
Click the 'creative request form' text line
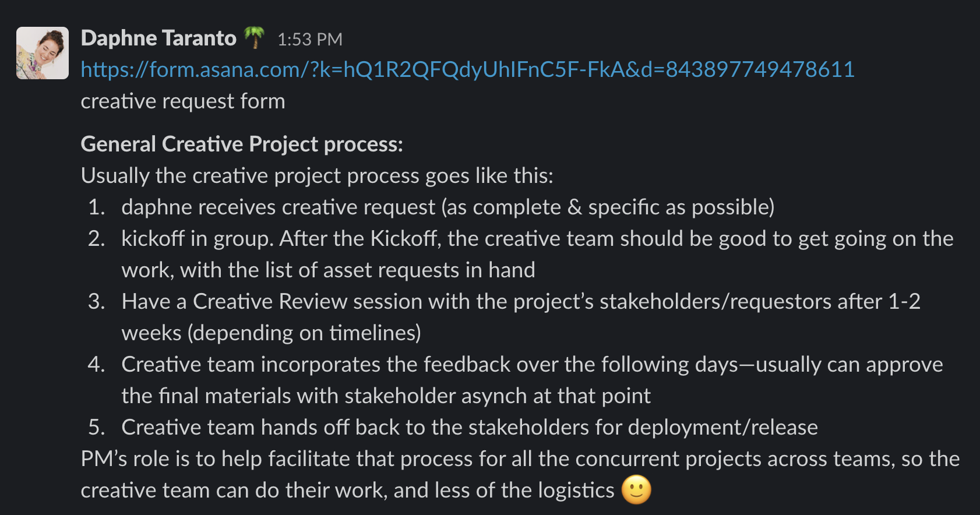pos(183,101)
